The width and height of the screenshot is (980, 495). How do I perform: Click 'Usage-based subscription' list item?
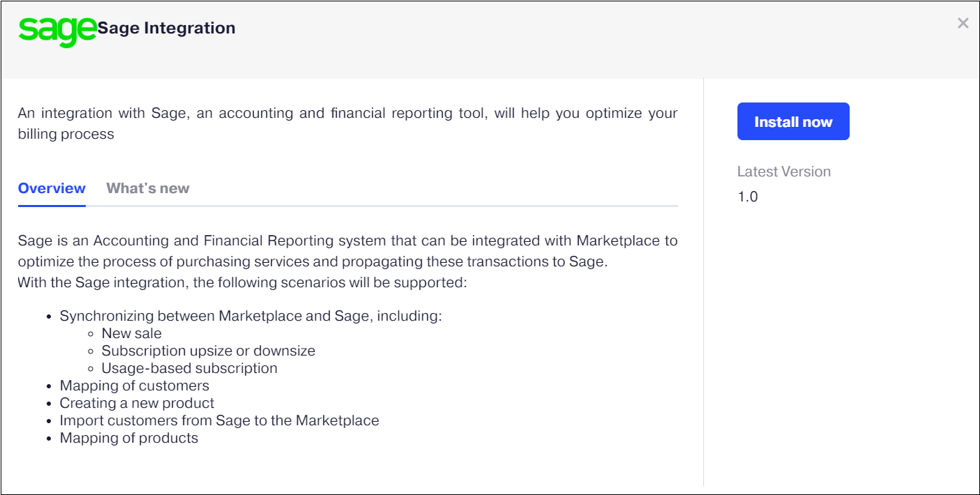point(190,368)
